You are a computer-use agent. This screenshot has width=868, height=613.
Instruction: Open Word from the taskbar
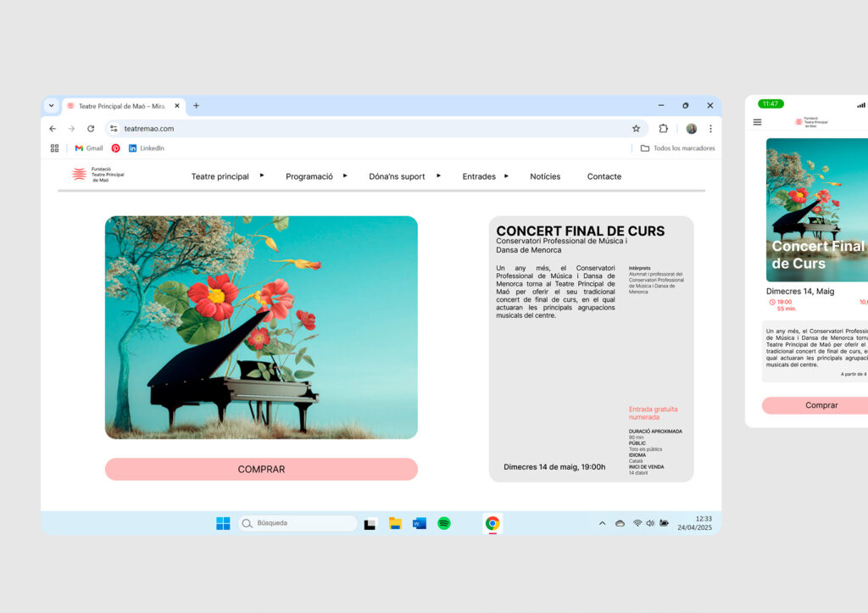coord(419,523)
